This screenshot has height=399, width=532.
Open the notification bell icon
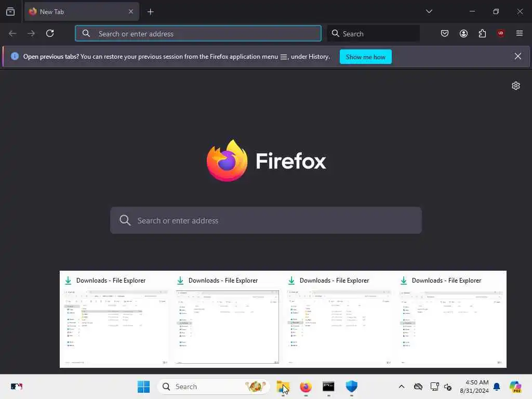[x=497, y=387]
